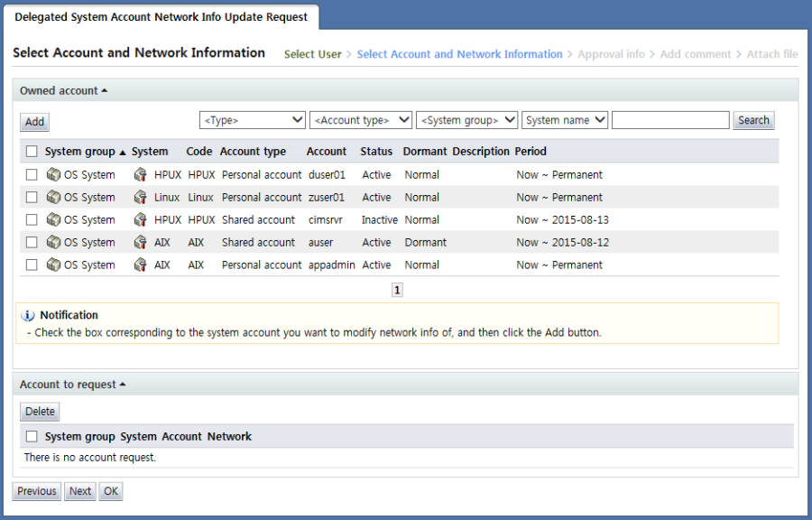
Task: Select the AIX system icon for appadmin
Action: 141,265
